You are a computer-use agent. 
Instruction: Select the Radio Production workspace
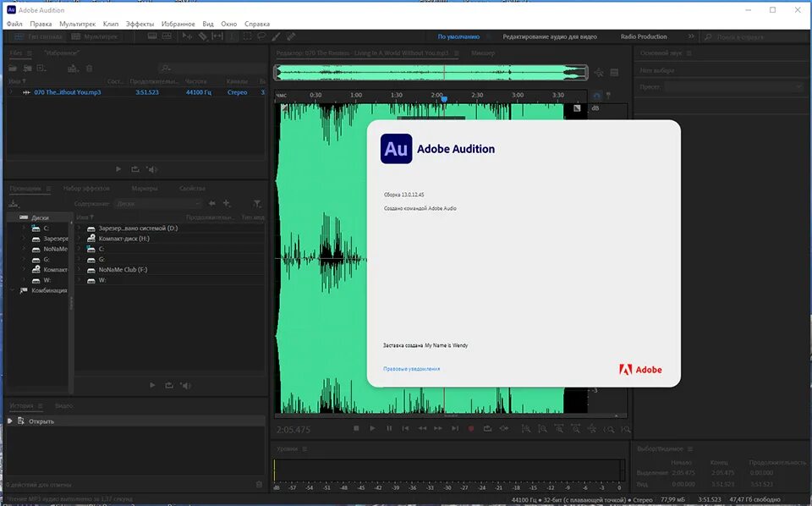[x=644, y=36]
